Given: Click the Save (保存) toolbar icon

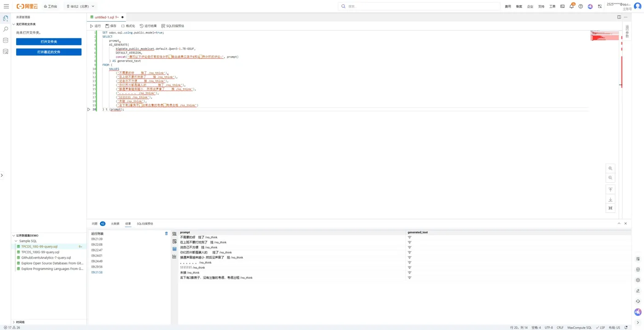Looking at the screenshot, I should [107, 26].
